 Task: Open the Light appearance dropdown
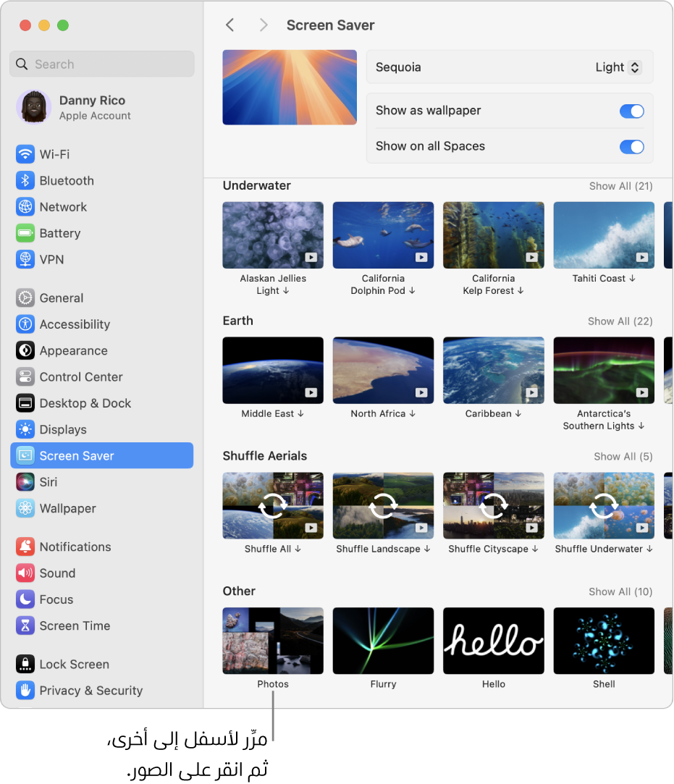618,67
